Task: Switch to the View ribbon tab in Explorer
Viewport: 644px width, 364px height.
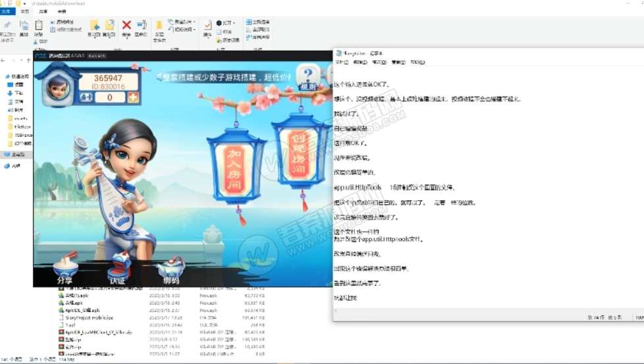Action: point(62,11)
